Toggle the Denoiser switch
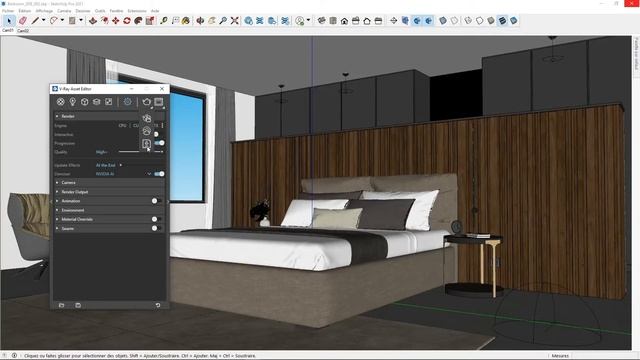The width and height of the screenshot is (640, 360). click(x=159, y=174)
